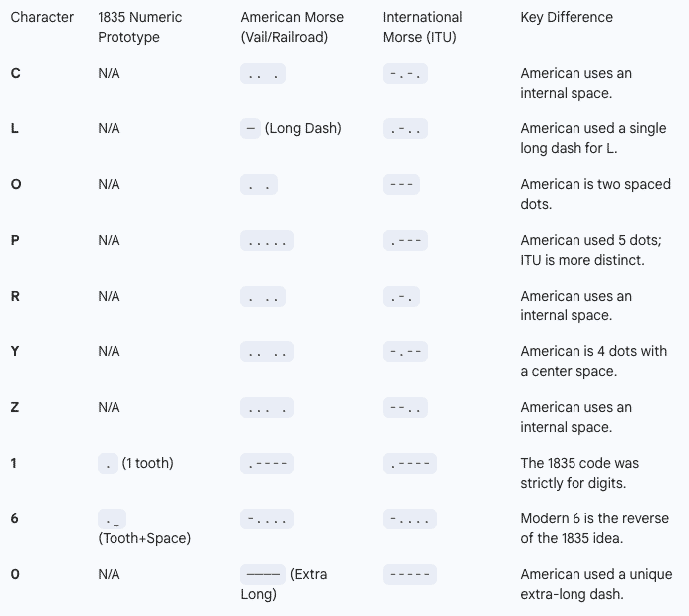The image size is (689, 616).
Task: Click the 1 tooth prototype code chip
Action: coord(109,463)
